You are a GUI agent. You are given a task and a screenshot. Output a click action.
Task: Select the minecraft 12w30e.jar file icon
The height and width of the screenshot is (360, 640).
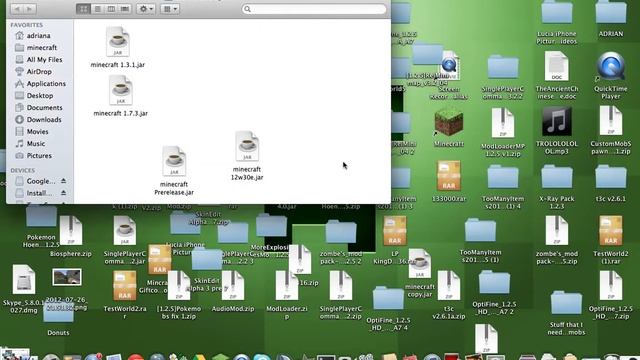point(247,146)
